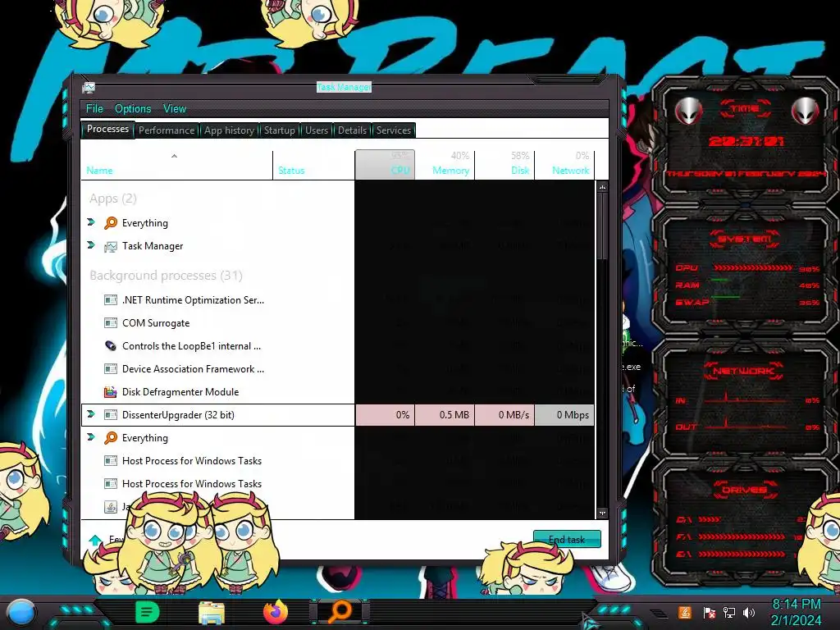Click the Task Manager title bar icon
840x630 pixels.
pyautogui.click(x=89, y=87)
